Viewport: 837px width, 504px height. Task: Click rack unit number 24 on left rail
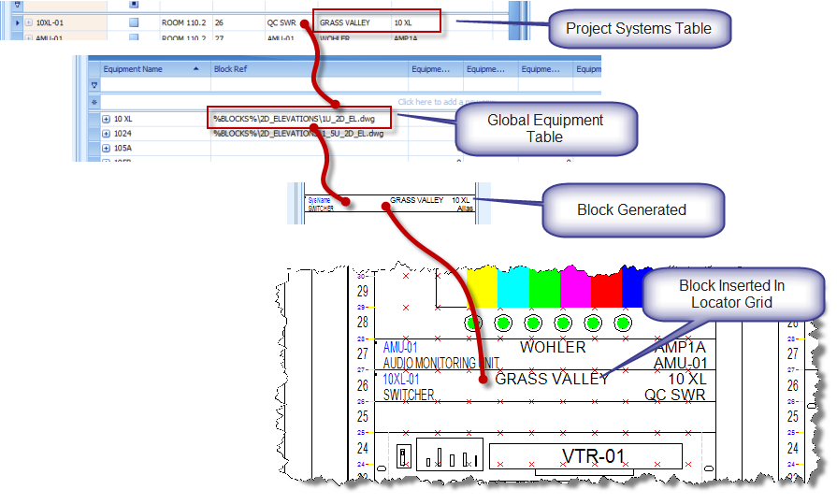point(363,448)
